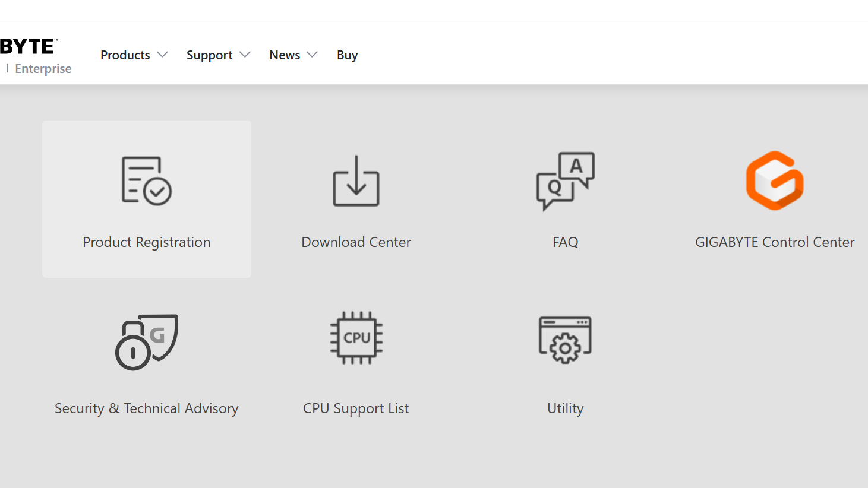868x488 pixels.
Task: Switch to the Enterprise section
Action: [43, 69]
